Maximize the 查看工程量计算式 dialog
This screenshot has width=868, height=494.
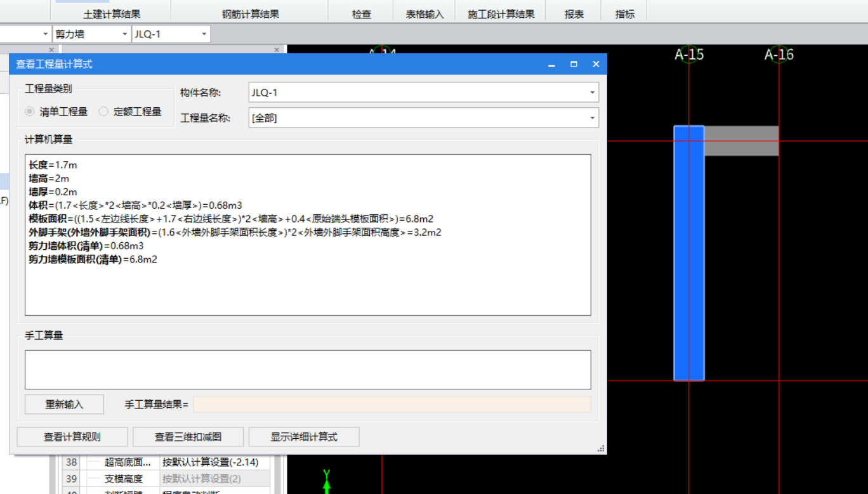(574, 65)
